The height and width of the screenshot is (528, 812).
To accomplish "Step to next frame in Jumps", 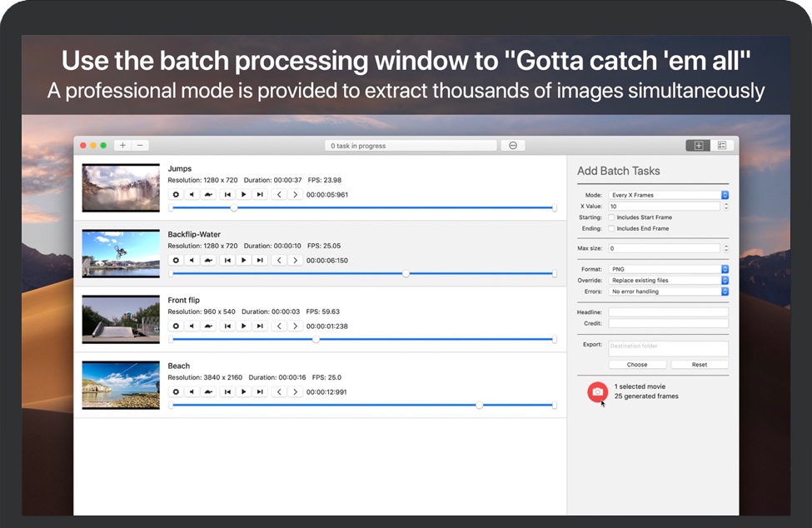I will click(x=295, y=194).
